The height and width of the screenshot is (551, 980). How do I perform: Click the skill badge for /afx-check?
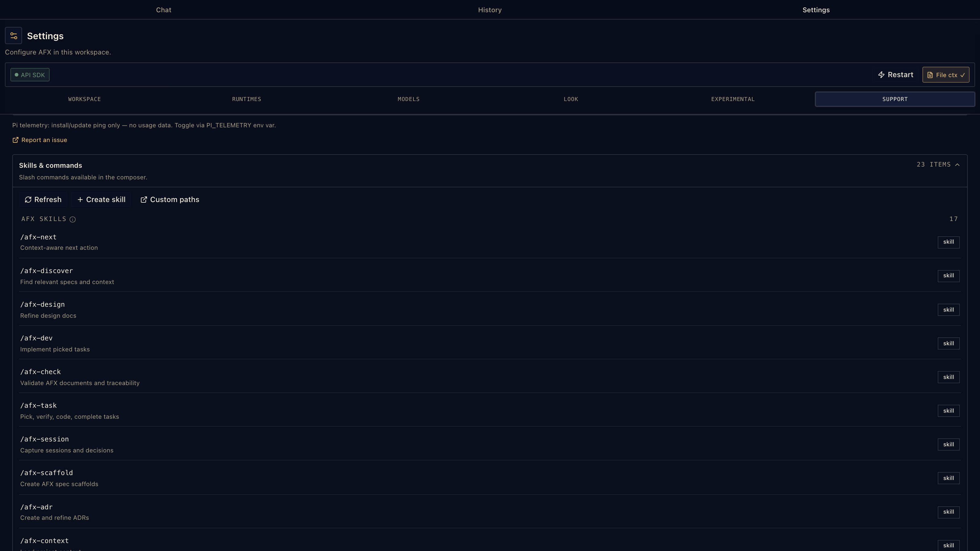948,377
